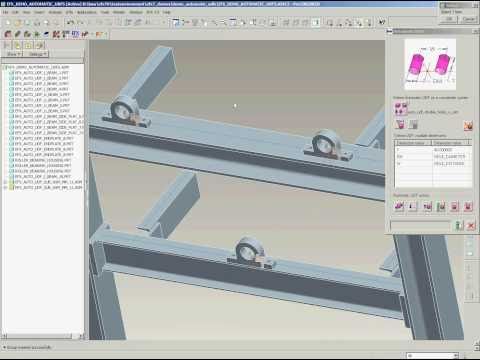Click the second column header in dimensions table
This screenshot has height=360, width=480.
(452, 143)
